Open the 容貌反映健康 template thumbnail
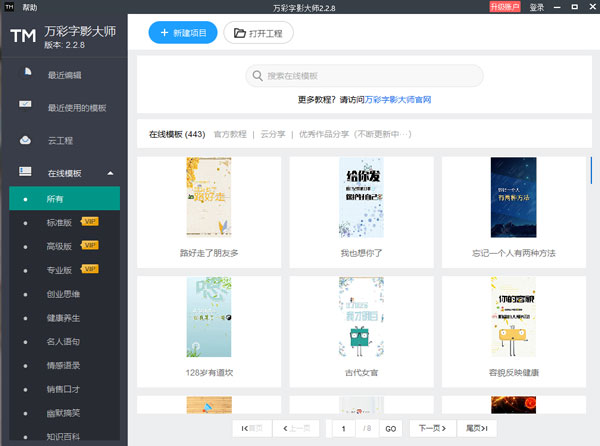The height and width of the screenshot is (446, 600). click(x=514, y=317)
